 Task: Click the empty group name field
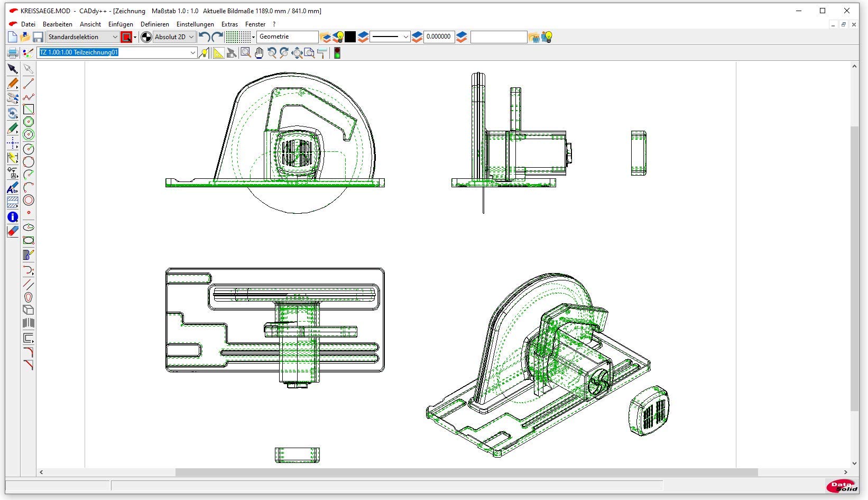(498, 37)
